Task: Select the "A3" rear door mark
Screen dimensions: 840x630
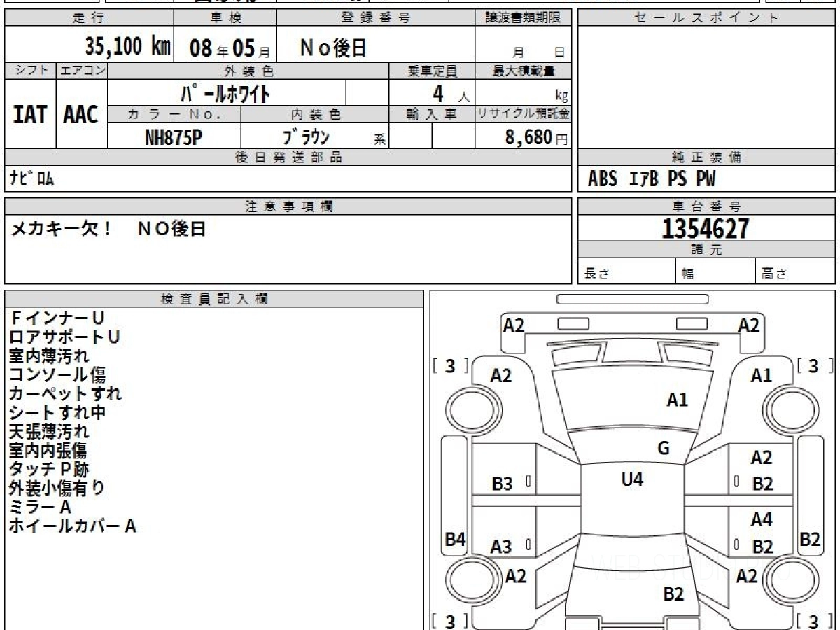Action: coord(501,547)
